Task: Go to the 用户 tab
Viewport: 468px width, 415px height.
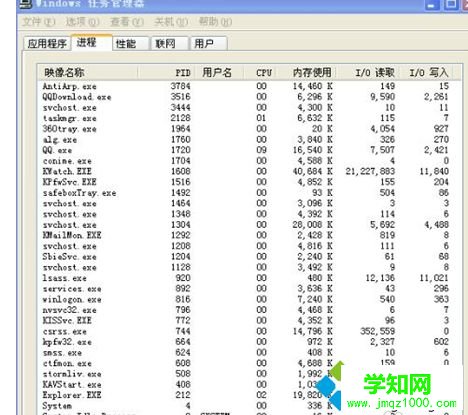Action: tap(209, 44)
